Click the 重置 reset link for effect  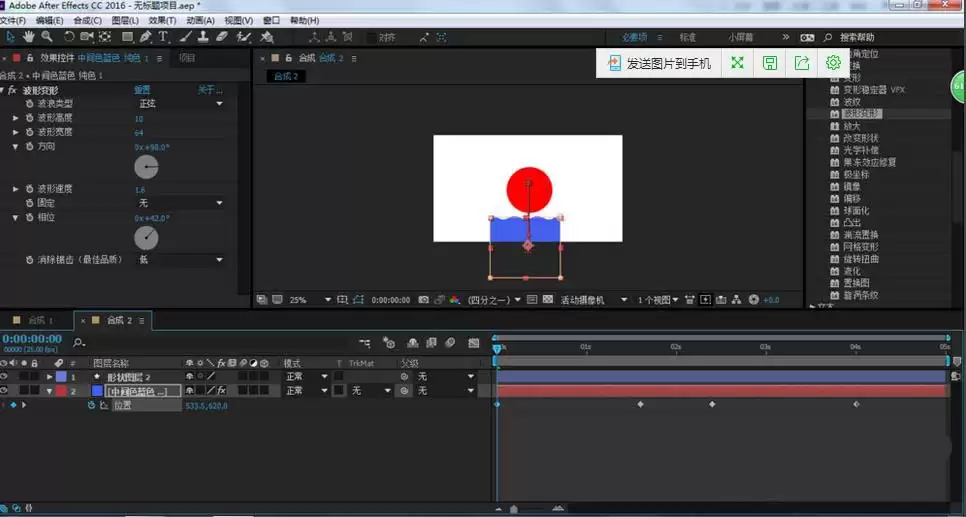pyautogui.click(x=142, y=90)
